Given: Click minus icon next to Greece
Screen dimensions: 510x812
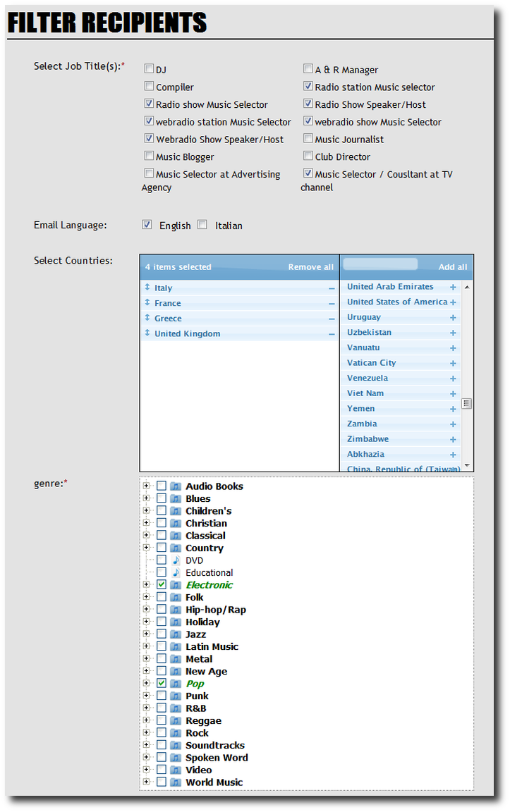Looking at the screenshot, I should (332, 319).
